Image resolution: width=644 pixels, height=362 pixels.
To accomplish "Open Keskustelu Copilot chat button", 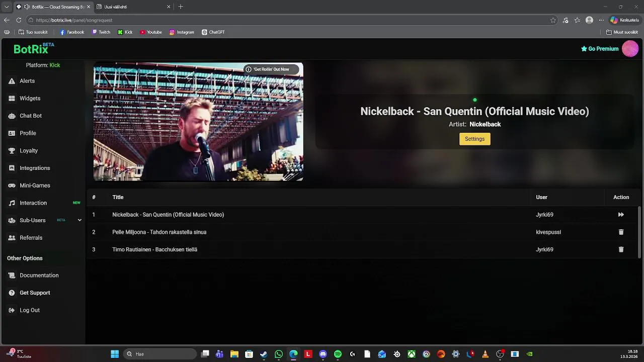I will point(624,20).
